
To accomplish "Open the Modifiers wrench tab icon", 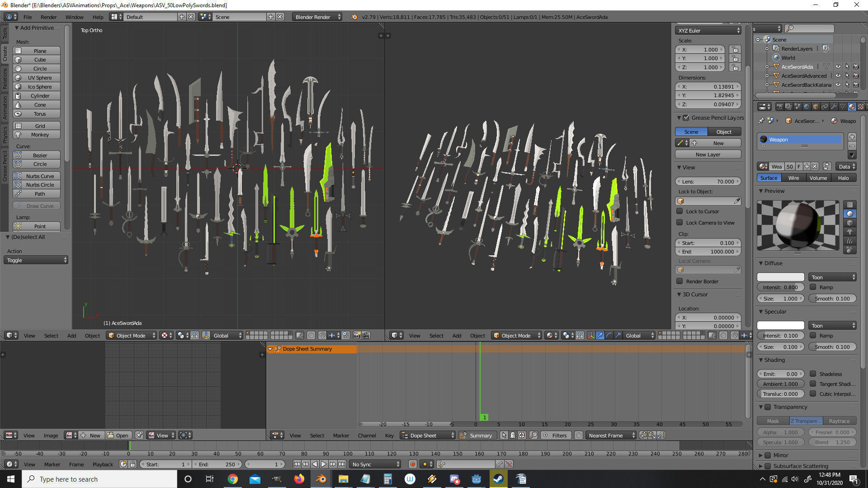I will [834, 107].
